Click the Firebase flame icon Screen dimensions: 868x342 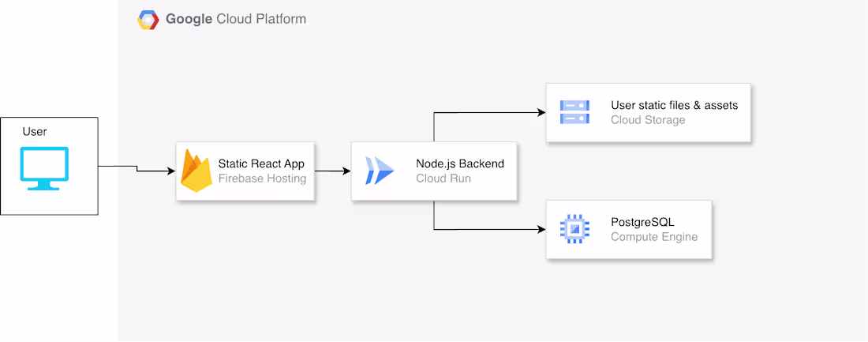coord(197,171)
